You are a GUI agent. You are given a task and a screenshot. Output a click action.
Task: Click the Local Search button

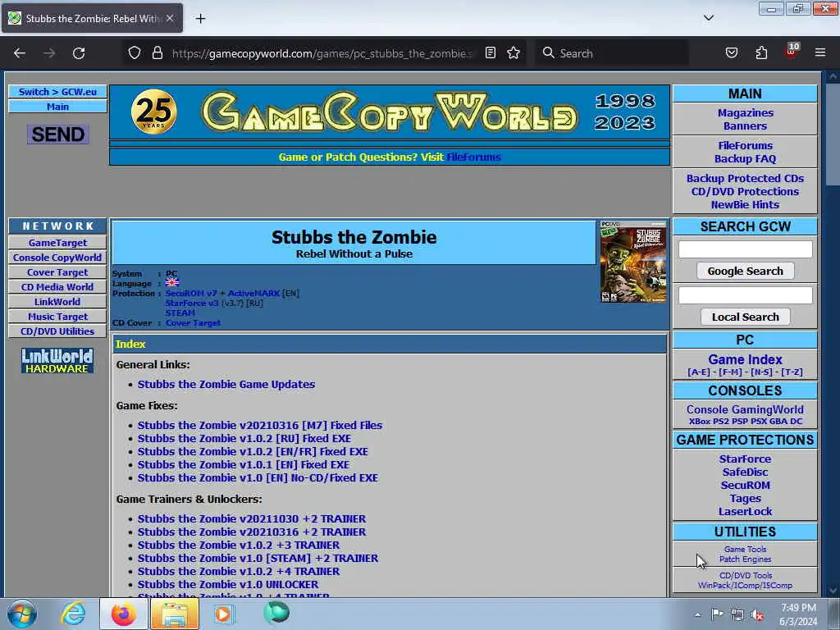[x=745, y=317]
